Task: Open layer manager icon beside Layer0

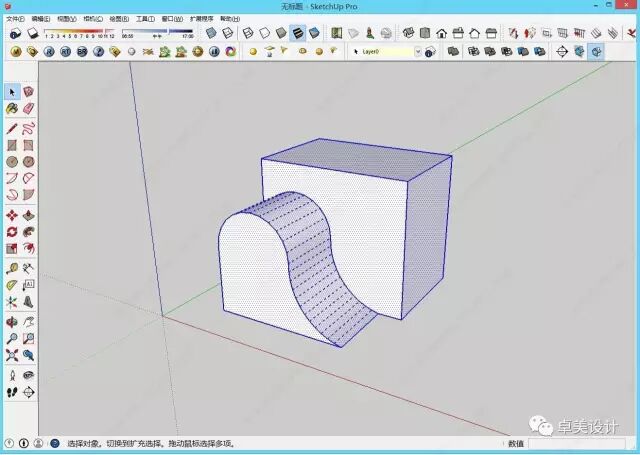Action: (430, 52)
